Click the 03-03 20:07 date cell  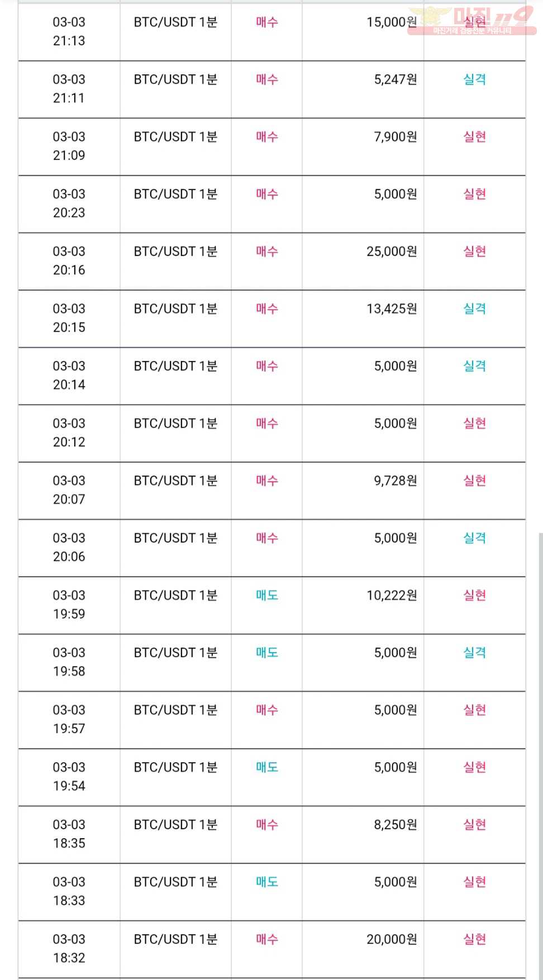click(x=69, y=490)
